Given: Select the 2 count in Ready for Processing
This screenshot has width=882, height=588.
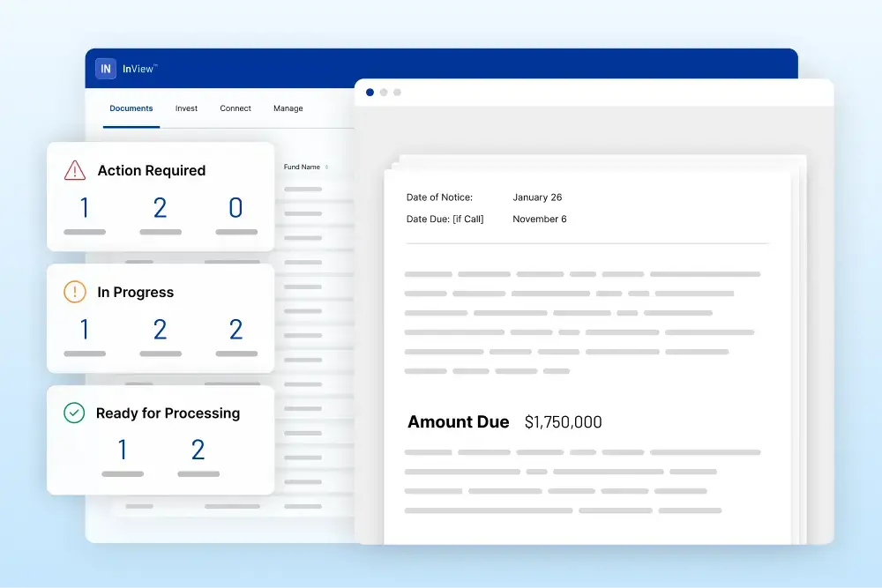Looking at the screenshot, I should pos(198,450).
